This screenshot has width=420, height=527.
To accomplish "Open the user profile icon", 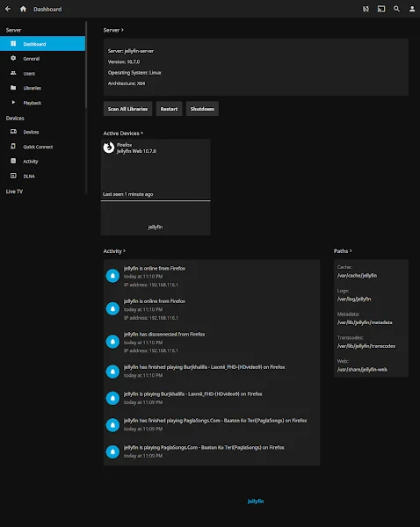I will [x=412, y=9].
